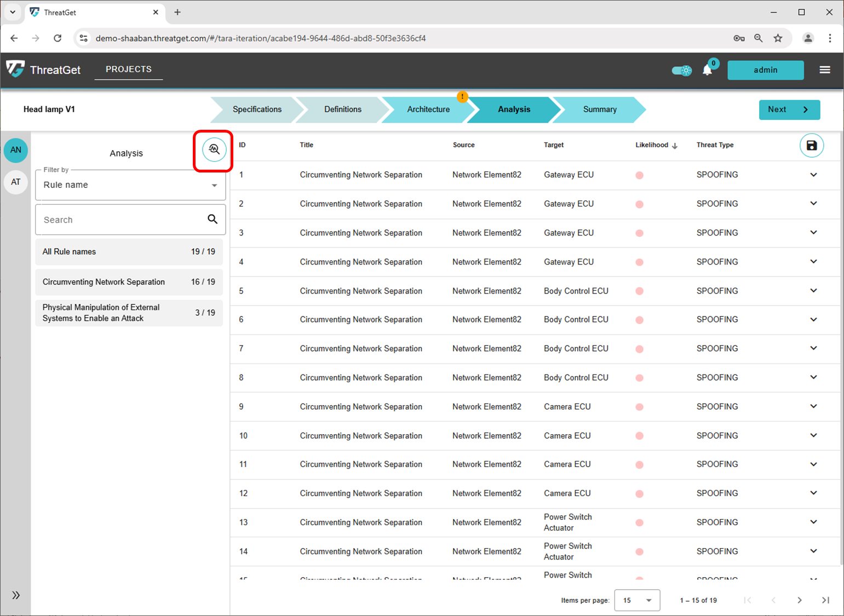Expand threat row 1 details
The width and height of the screenshot is (844, 616).
[813, 175]
